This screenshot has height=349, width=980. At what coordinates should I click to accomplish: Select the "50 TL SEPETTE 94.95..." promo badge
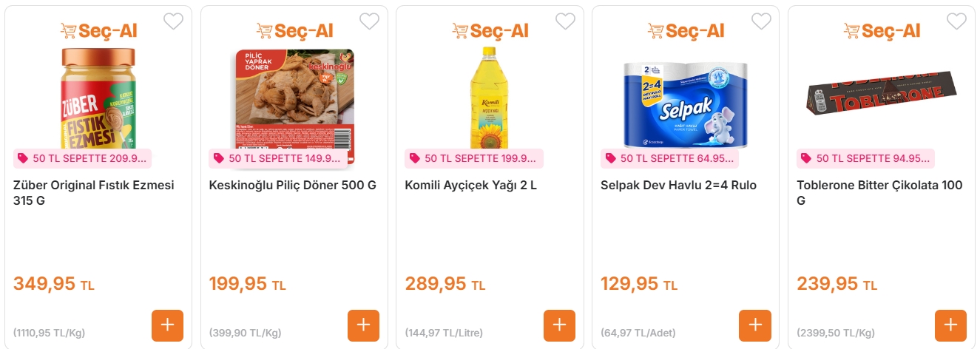[x=865, y=158]
